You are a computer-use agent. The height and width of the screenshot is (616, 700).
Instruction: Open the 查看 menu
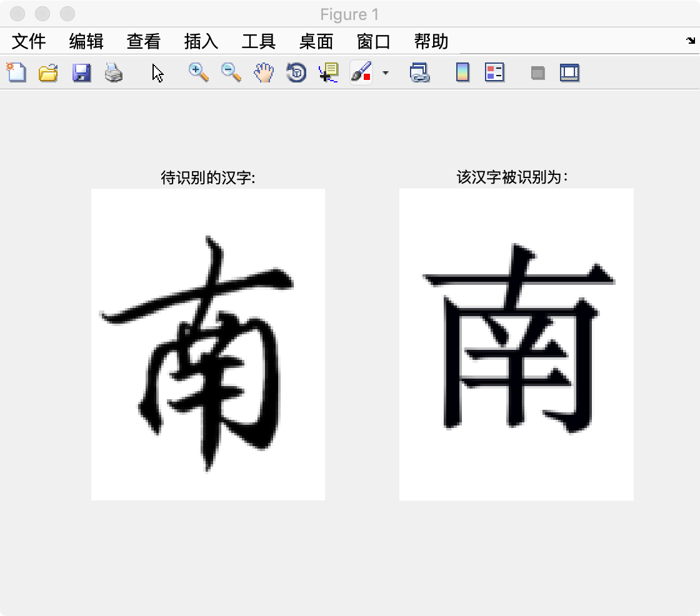(x=144, y=41)
